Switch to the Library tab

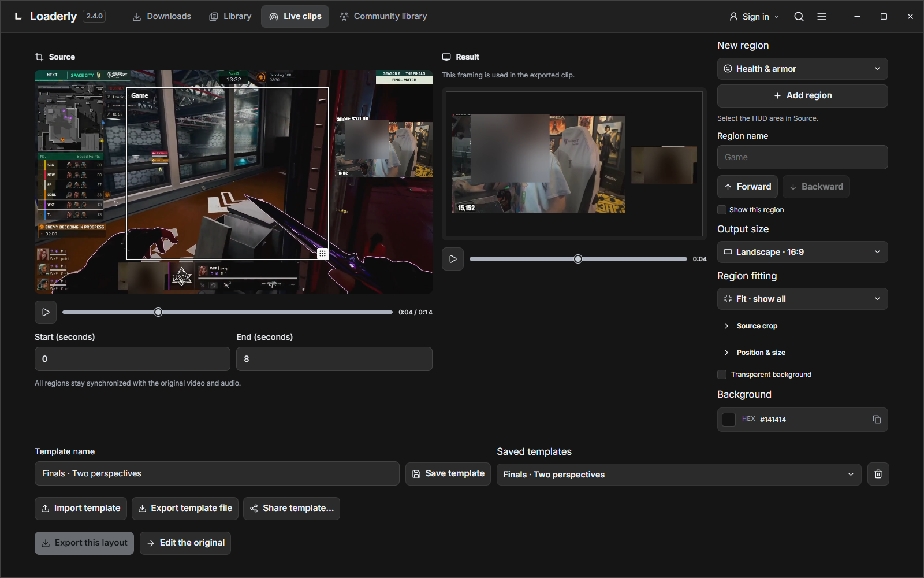click(230, 16)
